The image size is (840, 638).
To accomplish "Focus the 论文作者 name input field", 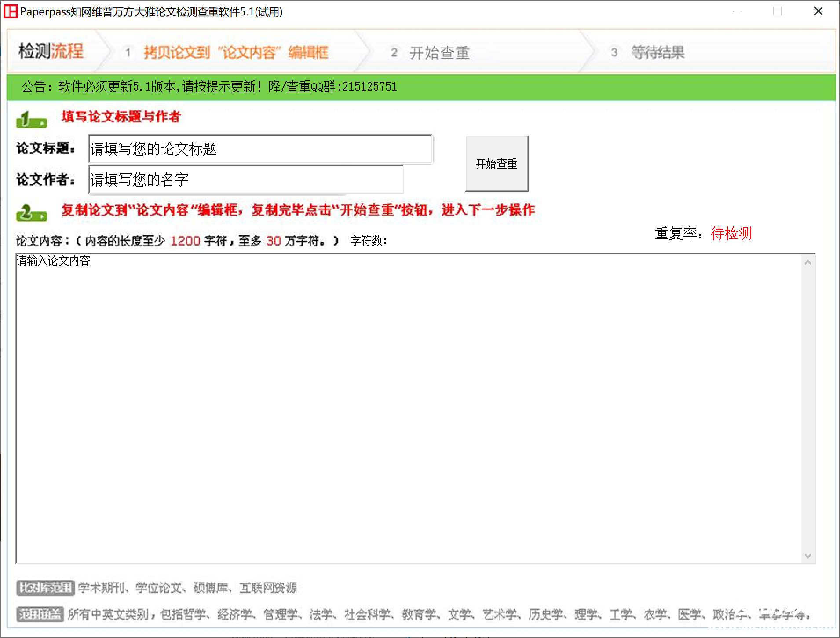I will coord(246,179).
